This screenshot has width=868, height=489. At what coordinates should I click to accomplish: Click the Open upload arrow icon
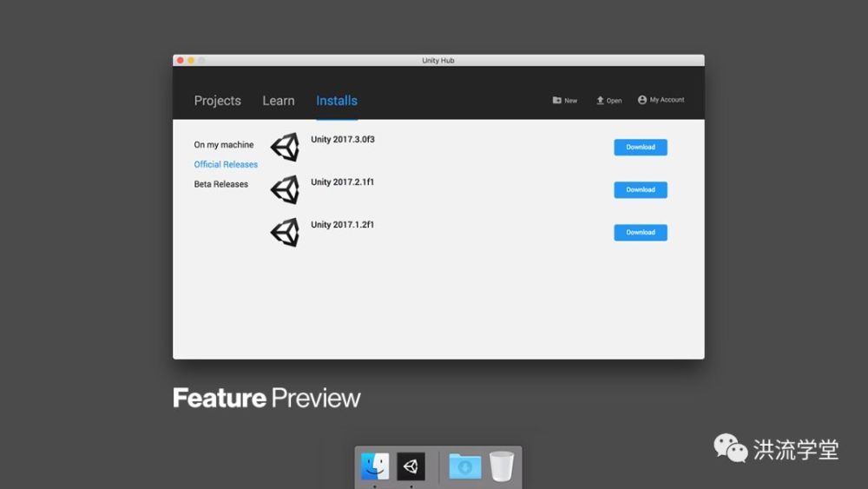600,100
